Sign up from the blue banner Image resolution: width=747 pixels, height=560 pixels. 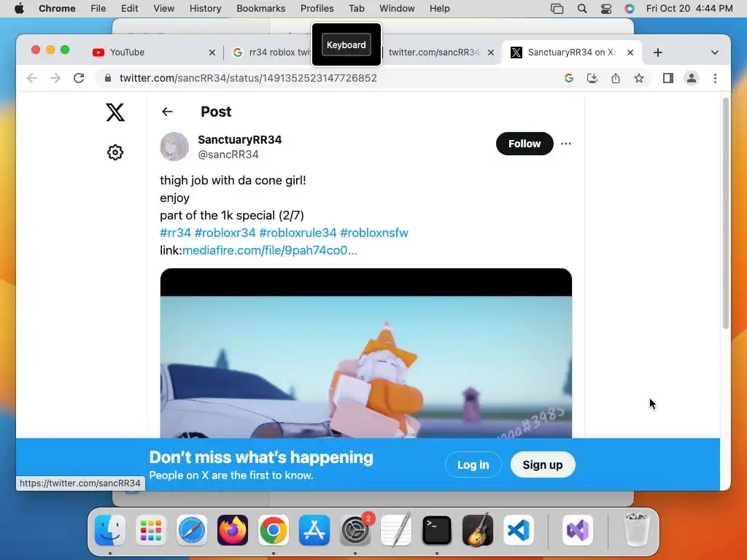click(x=543, y=464)
